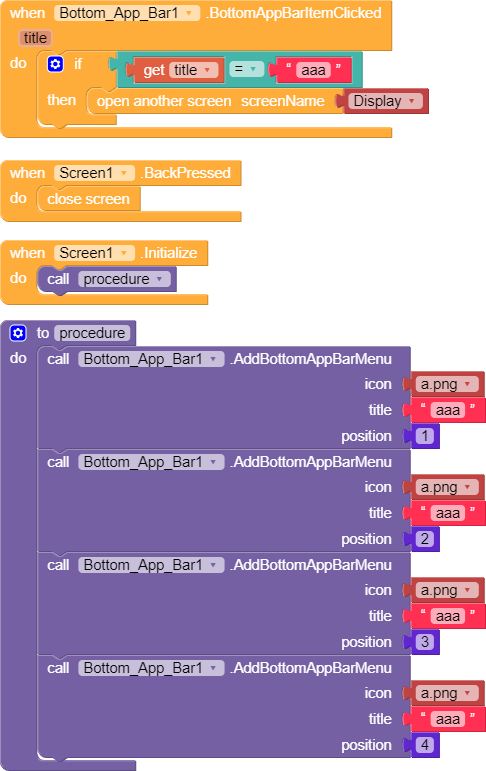Open the procedure definition mutator gear icon

point(18,333)
